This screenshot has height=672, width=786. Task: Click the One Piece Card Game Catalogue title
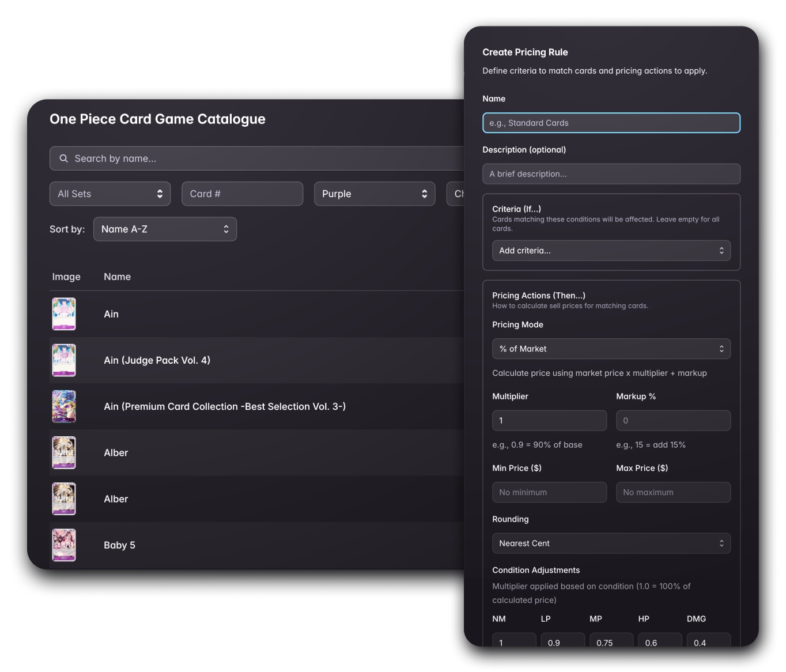click(x=157, y=119)
